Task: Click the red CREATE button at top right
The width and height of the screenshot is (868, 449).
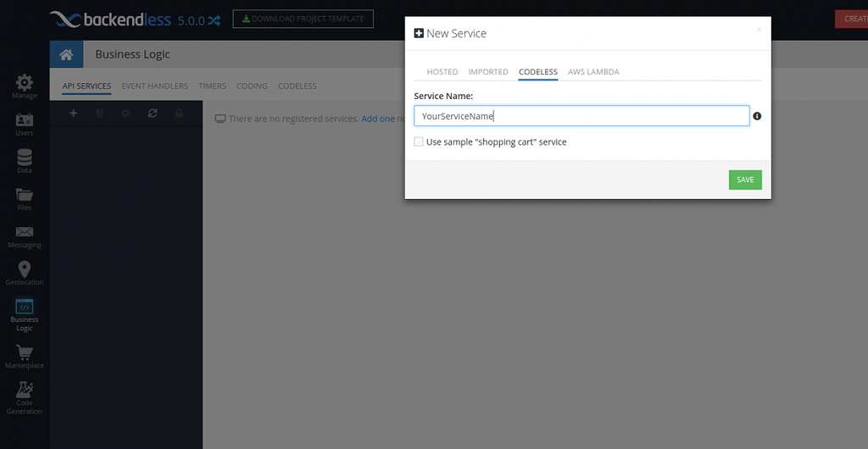Action: point(851,19)
